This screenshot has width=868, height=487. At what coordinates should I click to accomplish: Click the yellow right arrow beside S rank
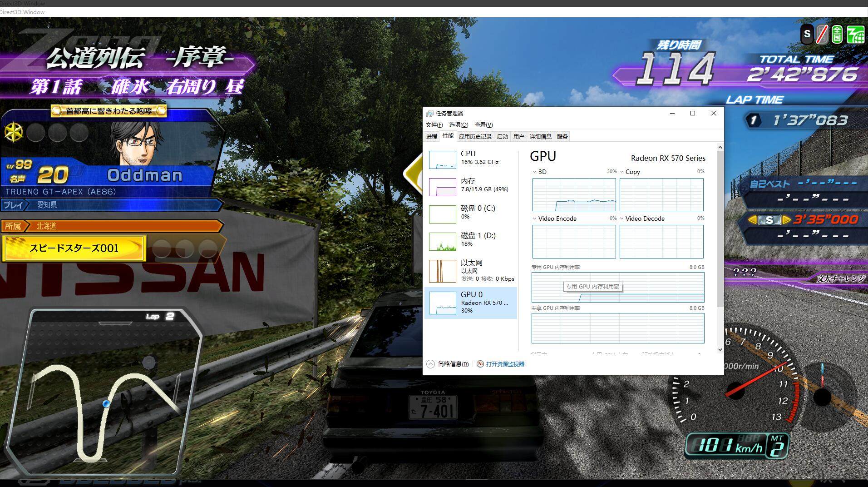coord(786,220)
